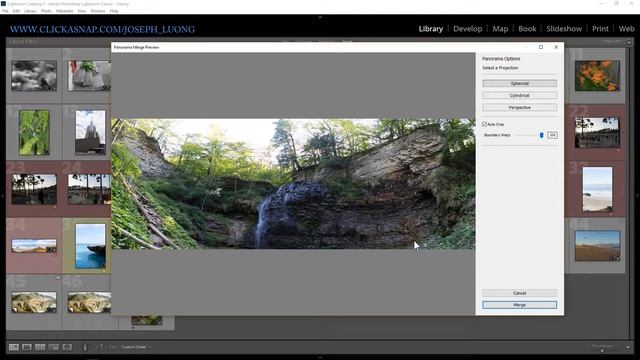Image resolution: width=640 pixels, height=360 pixels.
Task: Select the blue sea cliff thumbnail
Action: pos(90,246)
